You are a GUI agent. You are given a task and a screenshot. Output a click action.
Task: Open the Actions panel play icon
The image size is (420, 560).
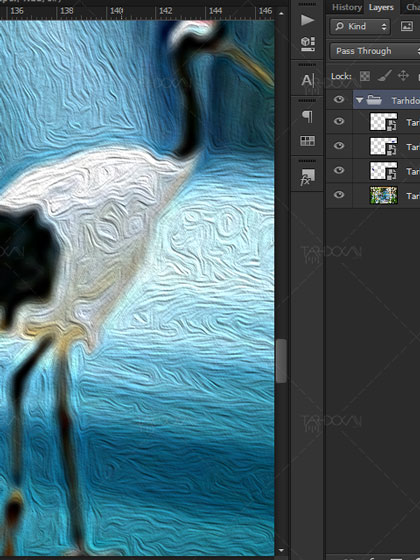pos(307,20)
